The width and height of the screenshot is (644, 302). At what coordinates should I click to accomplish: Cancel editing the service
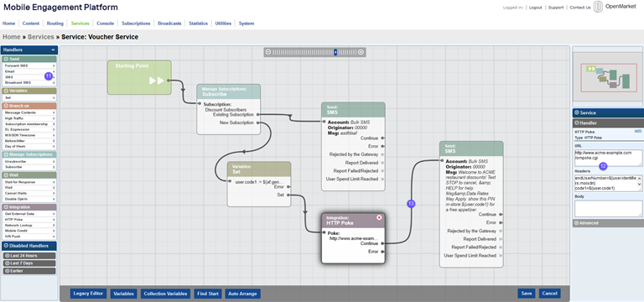[x=549, y=294]
